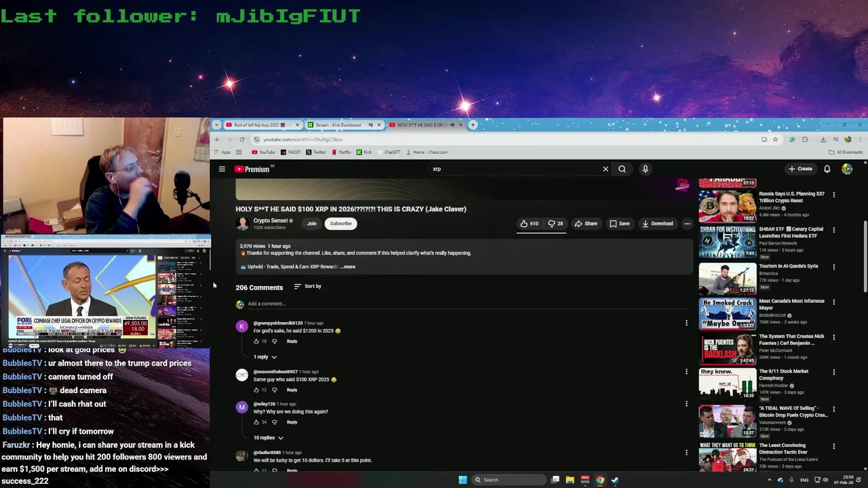Open YouTube notifications bell
This screenshot has height=488, width=868.
click(827, 169)
